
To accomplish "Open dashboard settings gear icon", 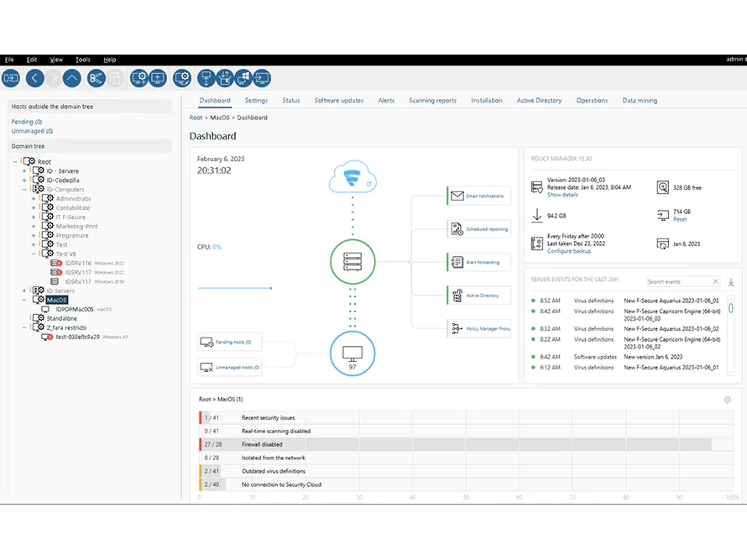I will tap(728, 400).
